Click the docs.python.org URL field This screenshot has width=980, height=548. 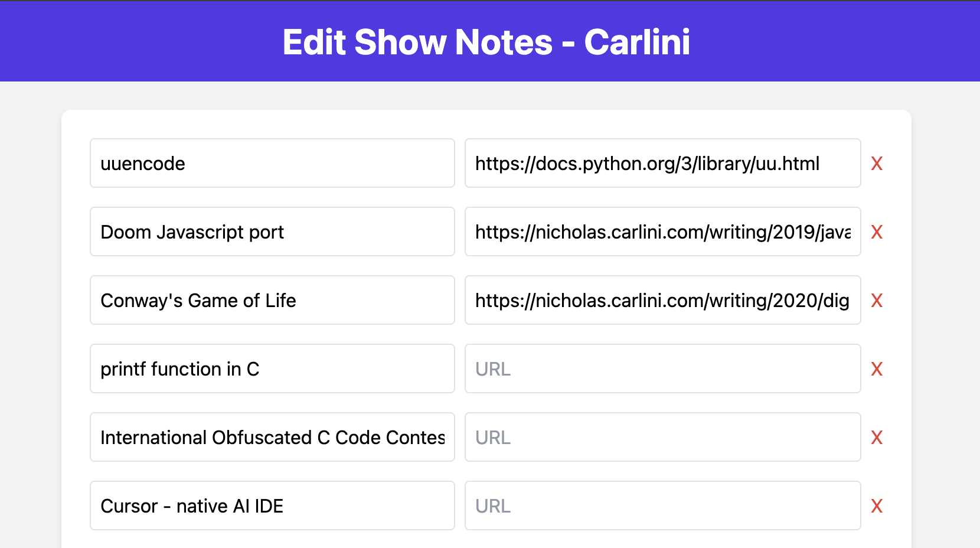pos(662,163)
